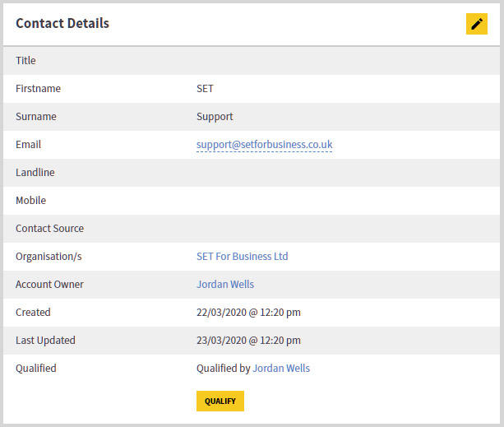Viewport: 504px width, 427px height.
Task: Click the Email field label
Action: 28,144
